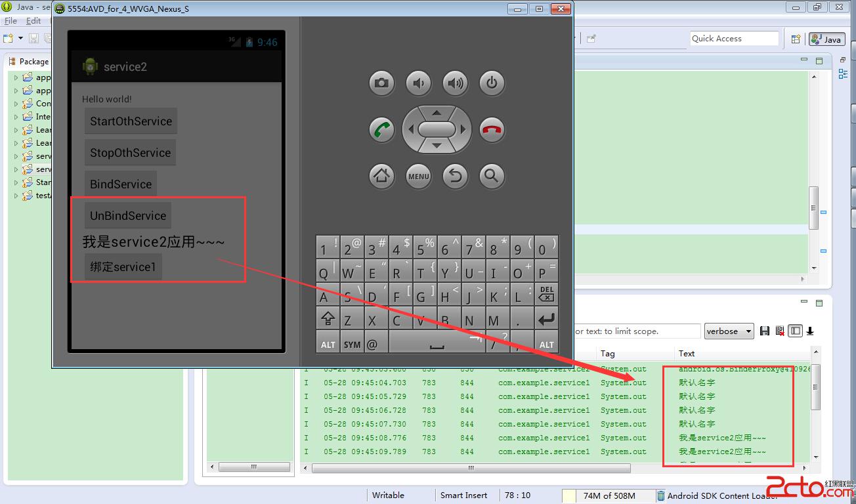Click the SYM key on emulator keyboard
This screenshot has height=504, width=856.
click(x=352, y=343)
